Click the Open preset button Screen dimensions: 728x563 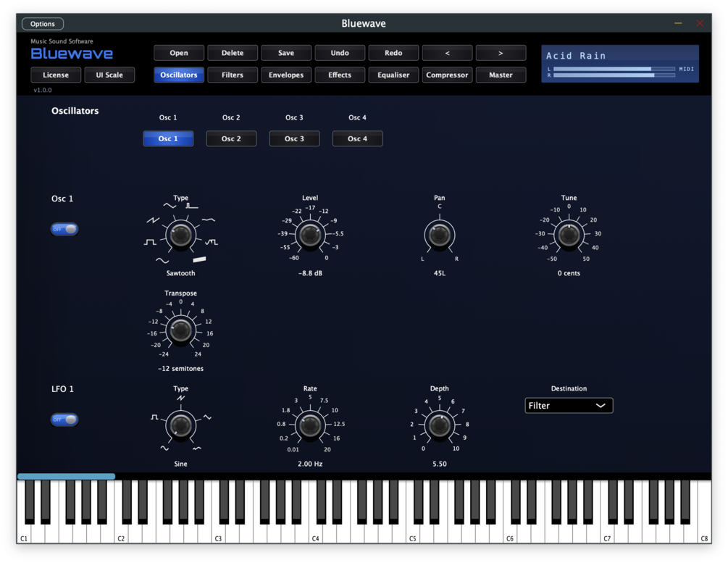(179, 53)
